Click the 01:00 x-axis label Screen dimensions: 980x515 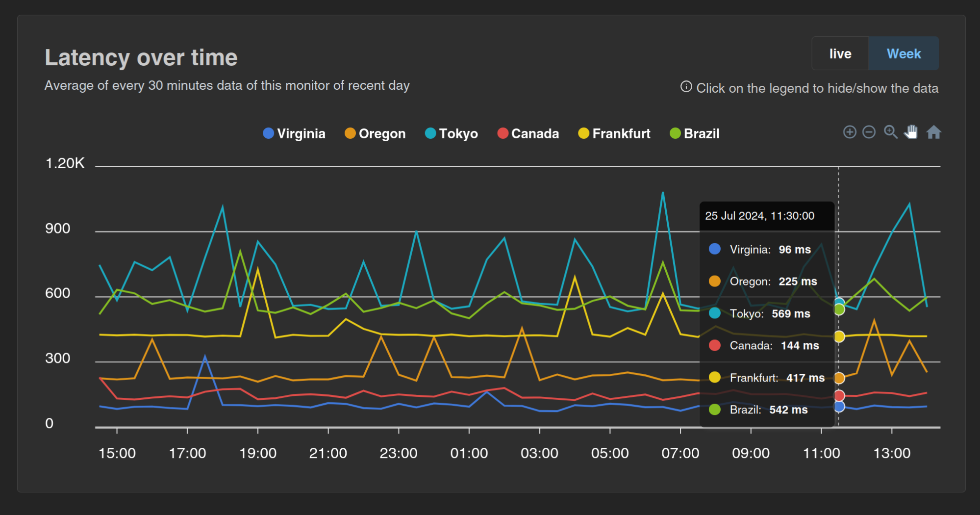point(469,453)
